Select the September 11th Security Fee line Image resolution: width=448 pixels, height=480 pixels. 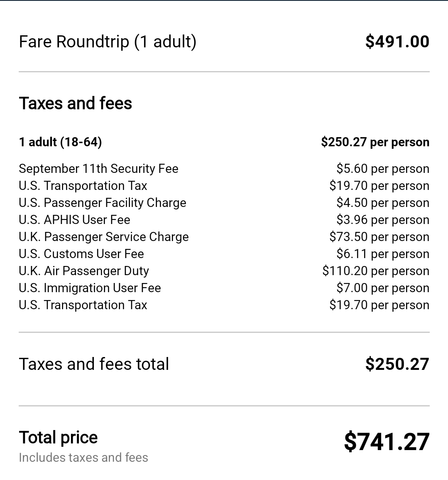tap(98, 169)
